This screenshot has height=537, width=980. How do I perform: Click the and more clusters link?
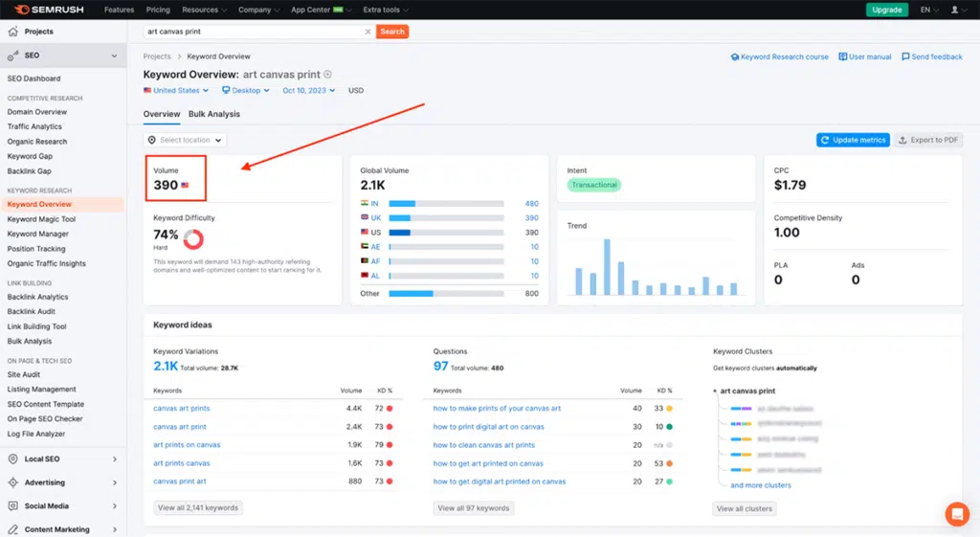tap(761, 485)
